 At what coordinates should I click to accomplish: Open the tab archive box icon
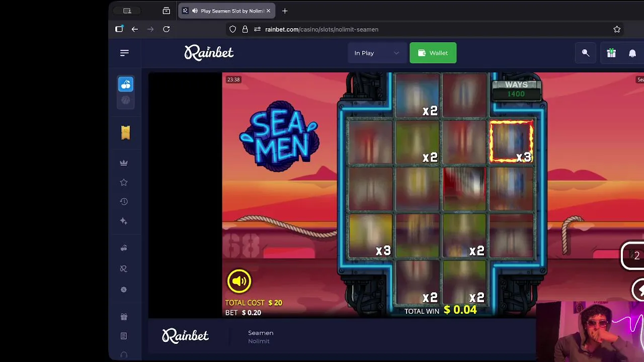[167, 11]
